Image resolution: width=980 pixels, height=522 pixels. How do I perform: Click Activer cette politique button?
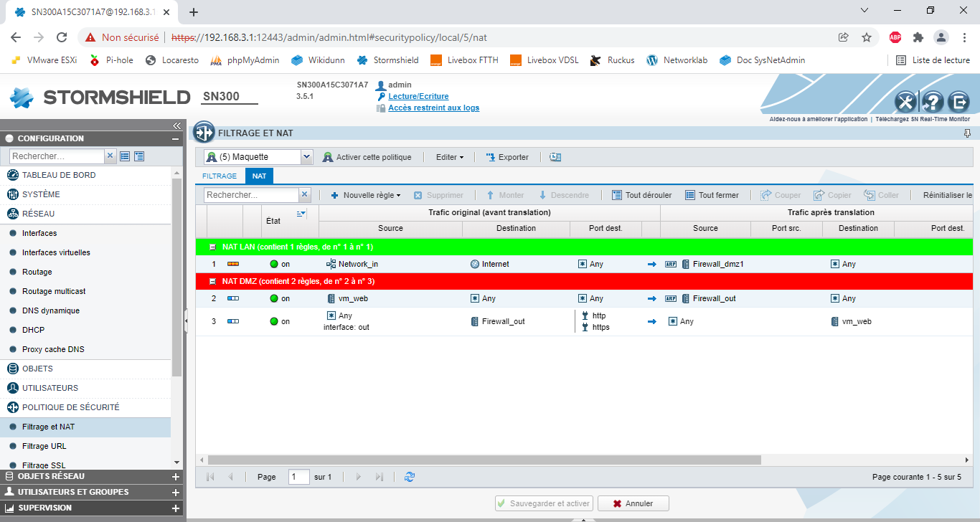367,157
